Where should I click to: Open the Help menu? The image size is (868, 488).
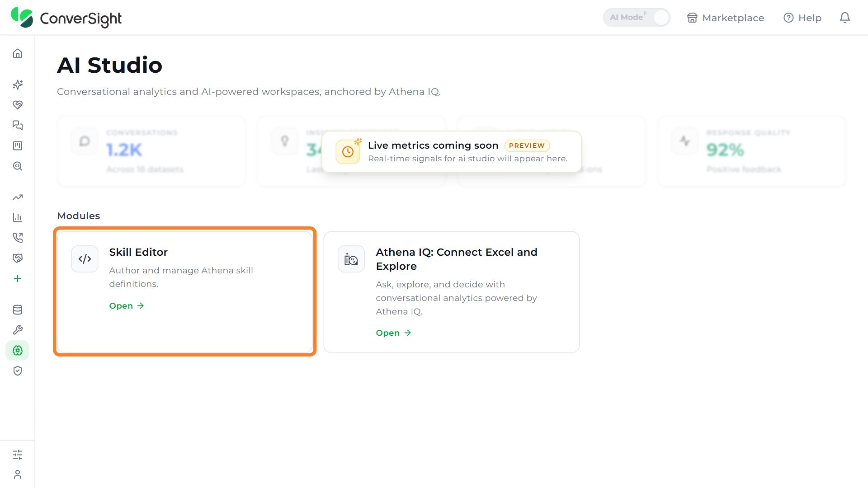802,18
